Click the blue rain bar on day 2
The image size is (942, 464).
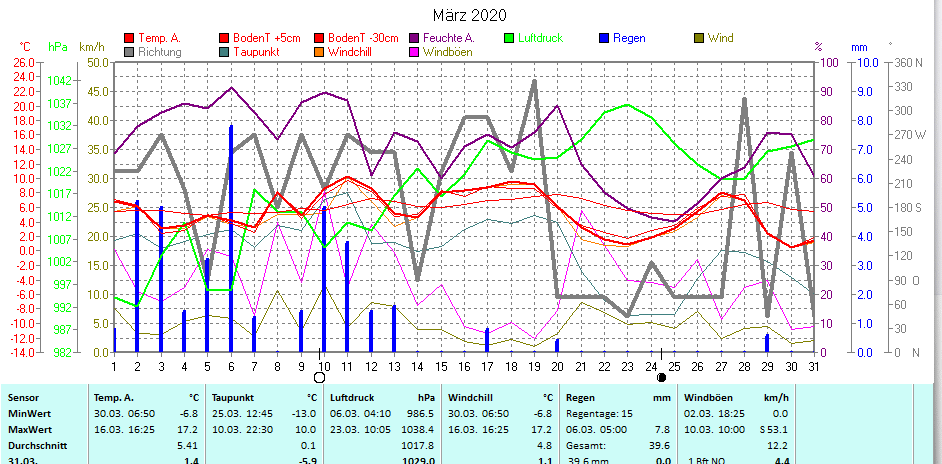137,276
